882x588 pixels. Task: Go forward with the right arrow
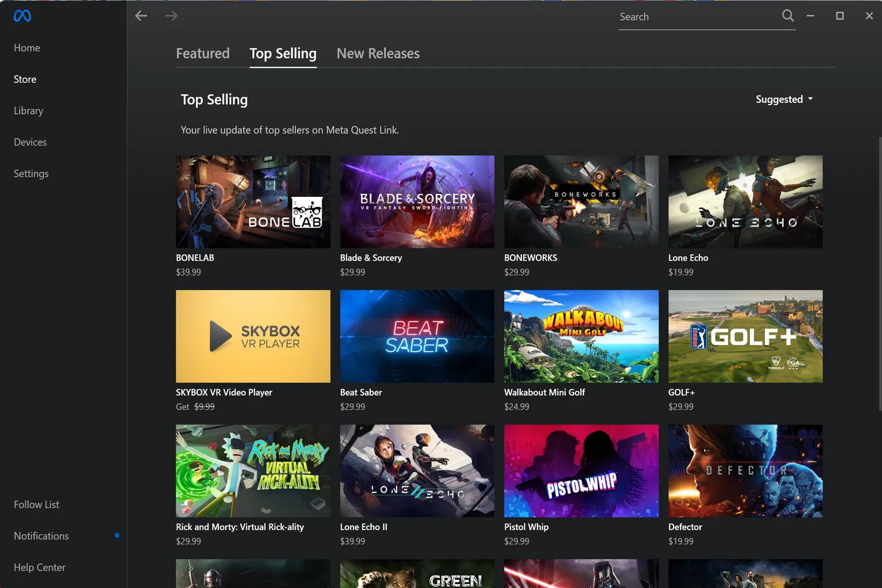click(x=171, y=16)
